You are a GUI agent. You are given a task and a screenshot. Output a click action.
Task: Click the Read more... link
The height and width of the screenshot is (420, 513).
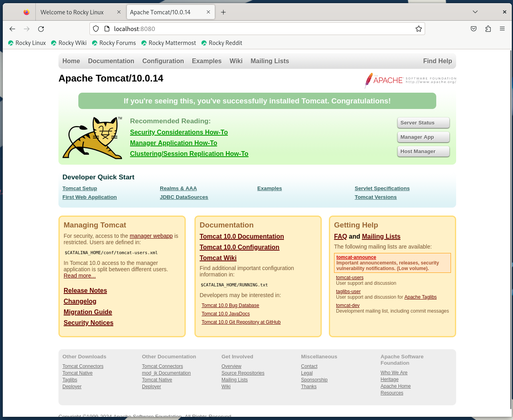point(80,276)
